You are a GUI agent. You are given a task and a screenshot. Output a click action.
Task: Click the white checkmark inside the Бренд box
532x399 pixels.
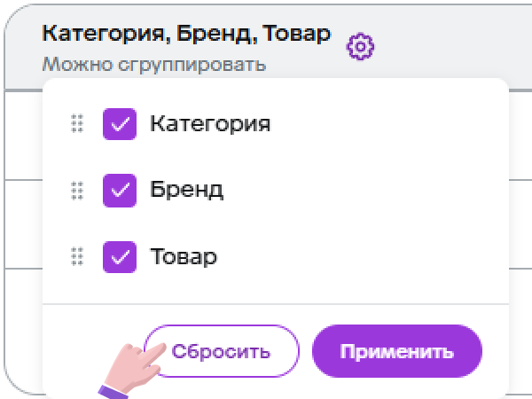point(120,190)
